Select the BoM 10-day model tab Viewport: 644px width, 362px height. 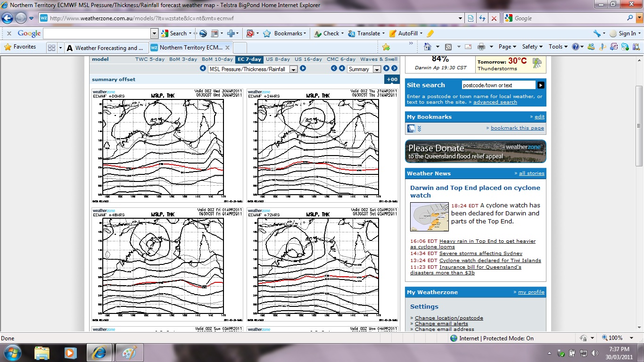pyautogui.click(x=217, y=59)
